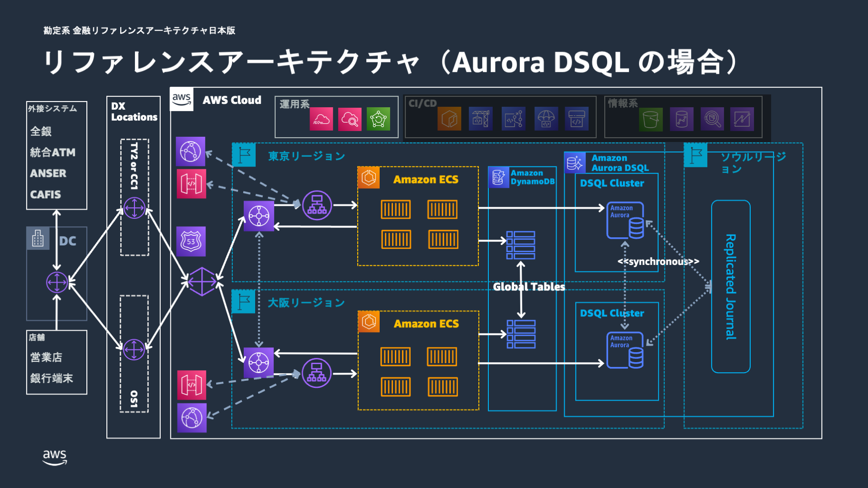Click the AWS logo in the slide footer

[x=55, y=457]
